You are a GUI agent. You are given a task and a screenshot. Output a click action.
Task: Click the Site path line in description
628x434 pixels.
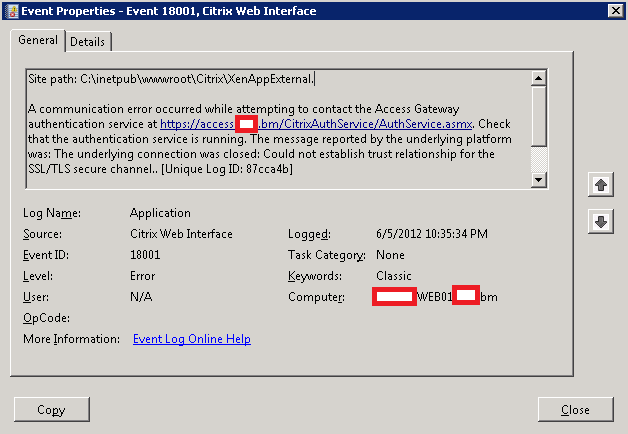pyautogui.click(x=171, y=79)
